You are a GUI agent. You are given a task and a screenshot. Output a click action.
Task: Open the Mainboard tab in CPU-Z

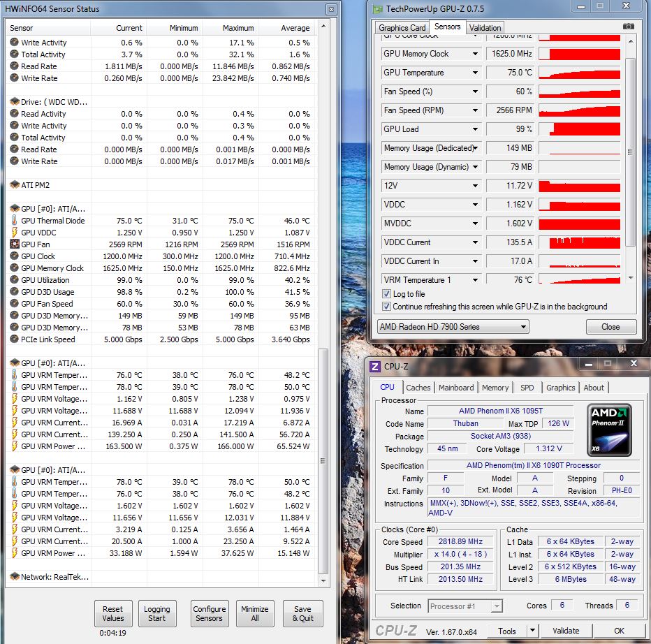point(456,388)
